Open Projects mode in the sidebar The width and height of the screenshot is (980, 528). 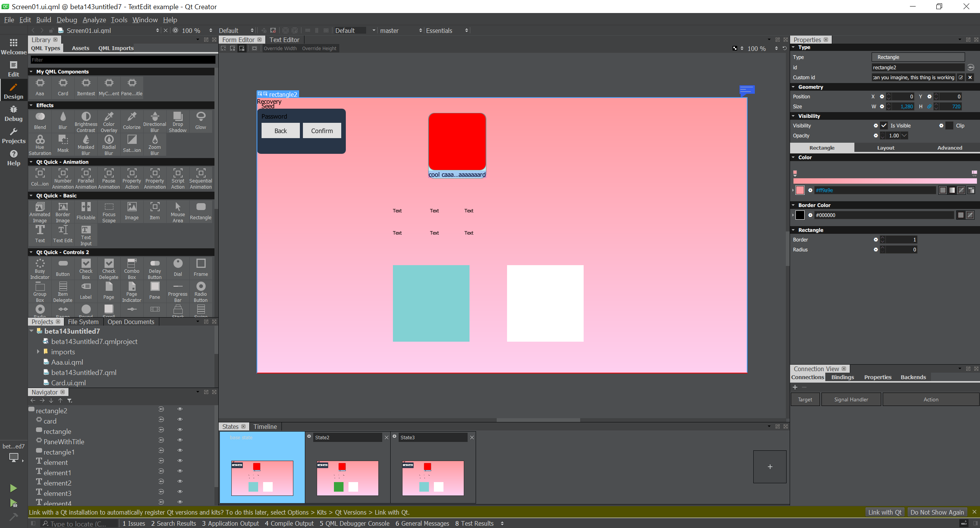click(x=13, y=136)
